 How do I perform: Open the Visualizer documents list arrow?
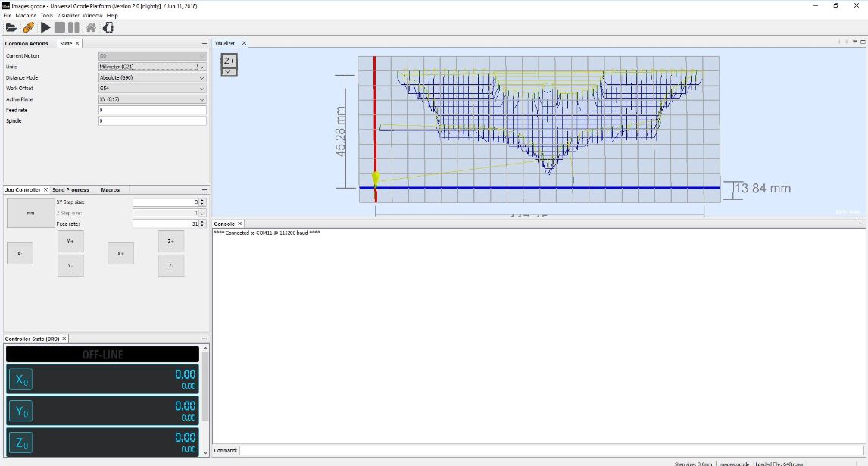click(x=854, y=42)
